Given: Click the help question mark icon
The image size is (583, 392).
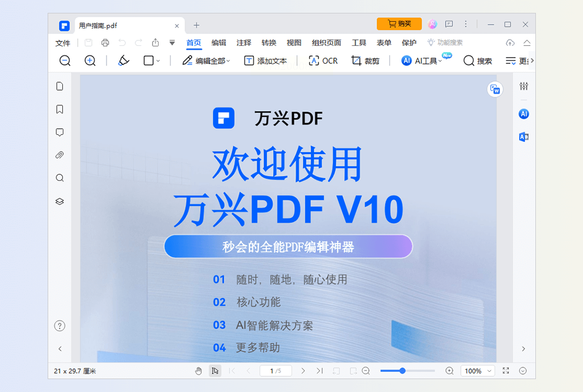Looking at the screenshot, I should pos(59,326).
